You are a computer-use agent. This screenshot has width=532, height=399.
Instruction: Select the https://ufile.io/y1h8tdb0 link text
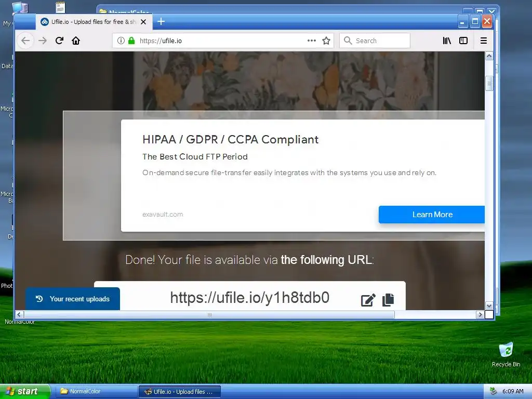250,298
